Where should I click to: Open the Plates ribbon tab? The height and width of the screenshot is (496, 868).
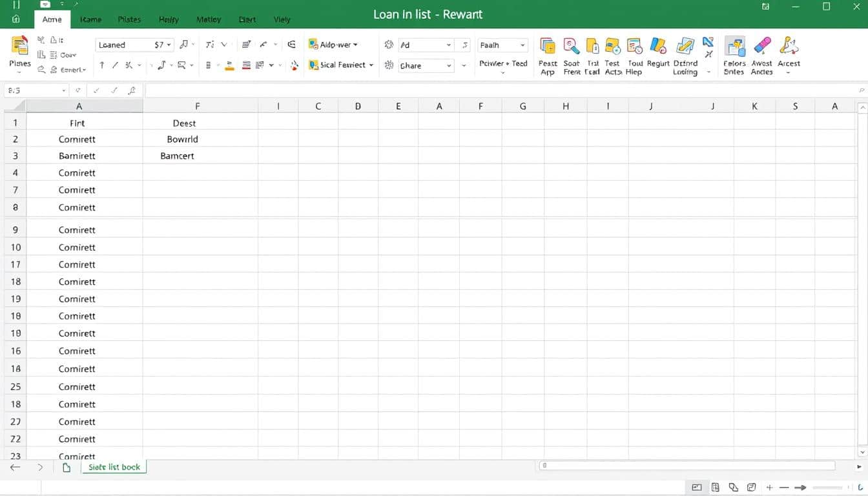coord(129,19)
